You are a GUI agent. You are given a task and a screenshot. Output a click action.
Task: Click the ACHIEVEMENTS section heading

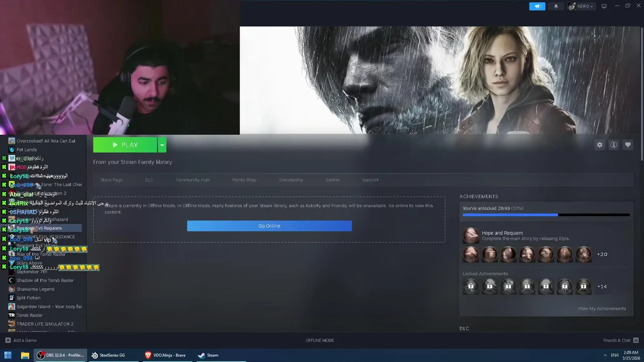pos(478,197)
